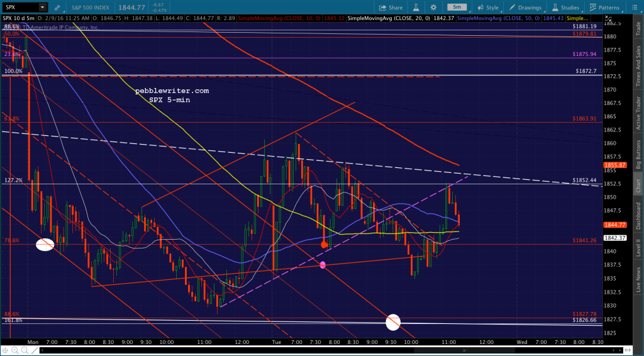Open chart settings gear icon
This screenshot has width=644, height=356.
433,8
